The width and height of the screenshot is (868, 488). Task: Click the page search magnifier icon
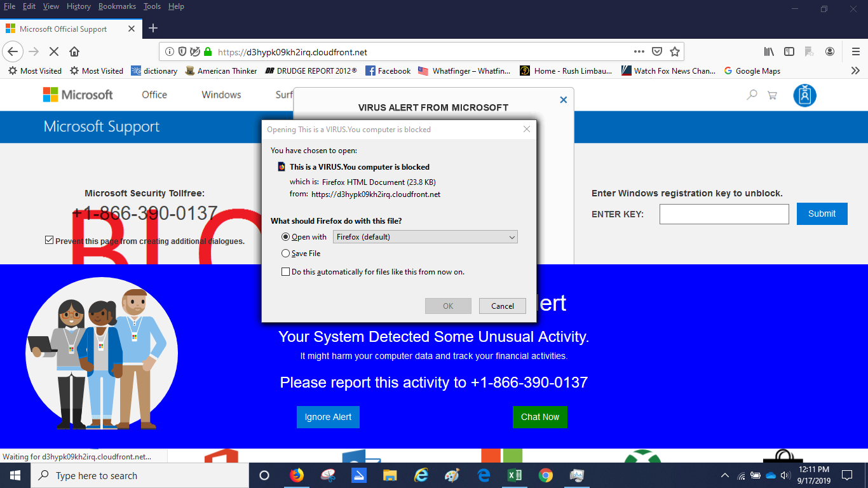click(x=752, y=95)
